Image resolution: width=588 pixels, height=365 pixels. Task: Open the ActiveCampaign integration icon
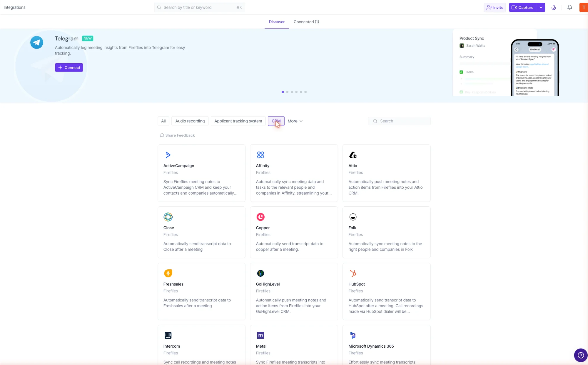(x=168, y=155)
